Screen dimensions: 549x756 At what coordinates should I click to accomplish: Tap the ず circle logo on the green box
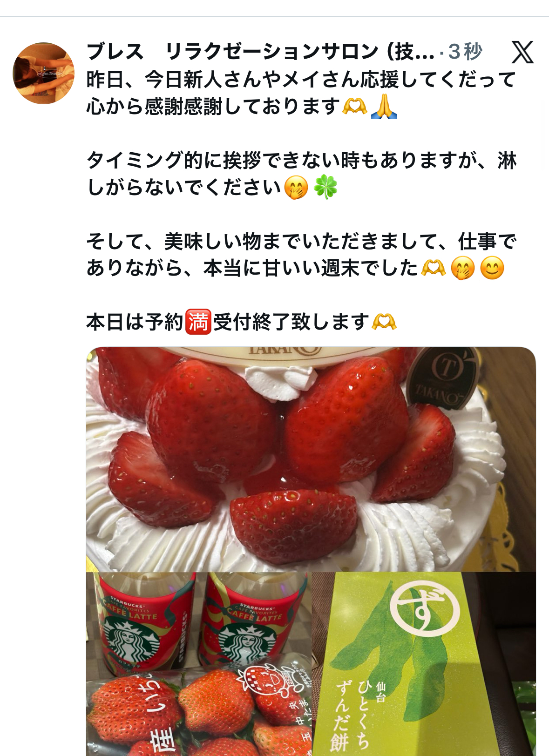425,607
